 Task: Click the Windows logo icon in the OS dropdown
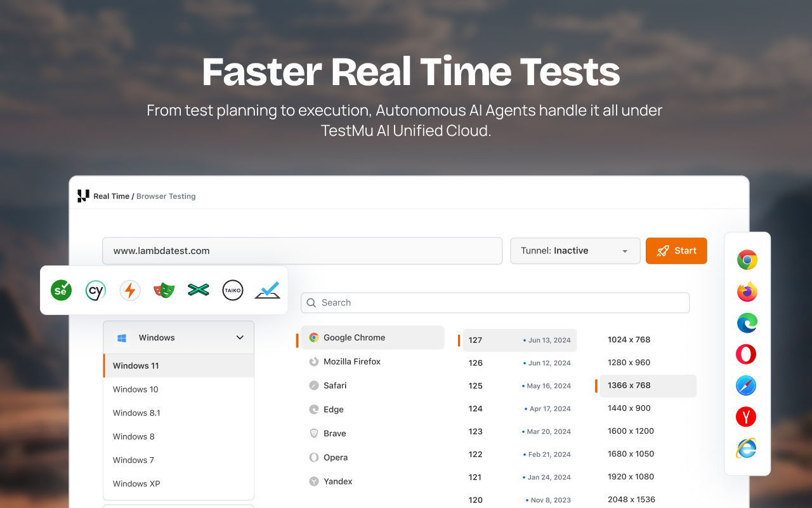pos(121,338)
